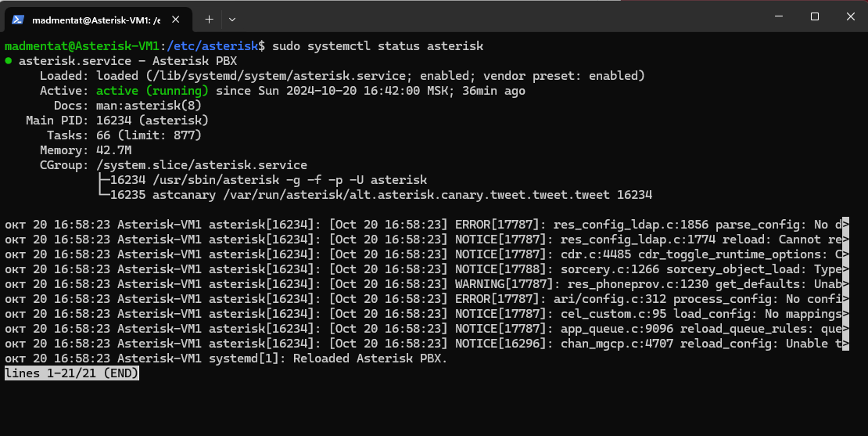Click the truncation marker on the first ERROR line
The width and height of the screenshot is (868, 436).
[x=845, y=225]
